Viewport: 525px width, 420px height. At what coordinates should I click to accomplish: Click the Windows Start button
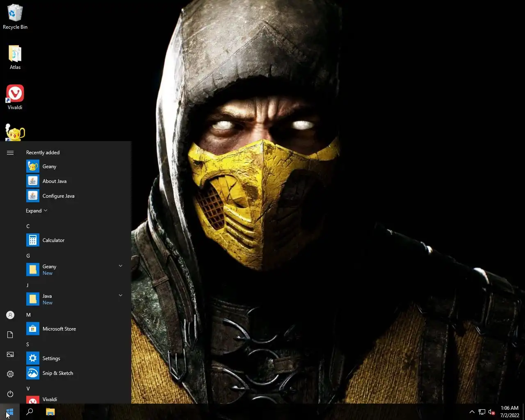(x=10, y=412)
